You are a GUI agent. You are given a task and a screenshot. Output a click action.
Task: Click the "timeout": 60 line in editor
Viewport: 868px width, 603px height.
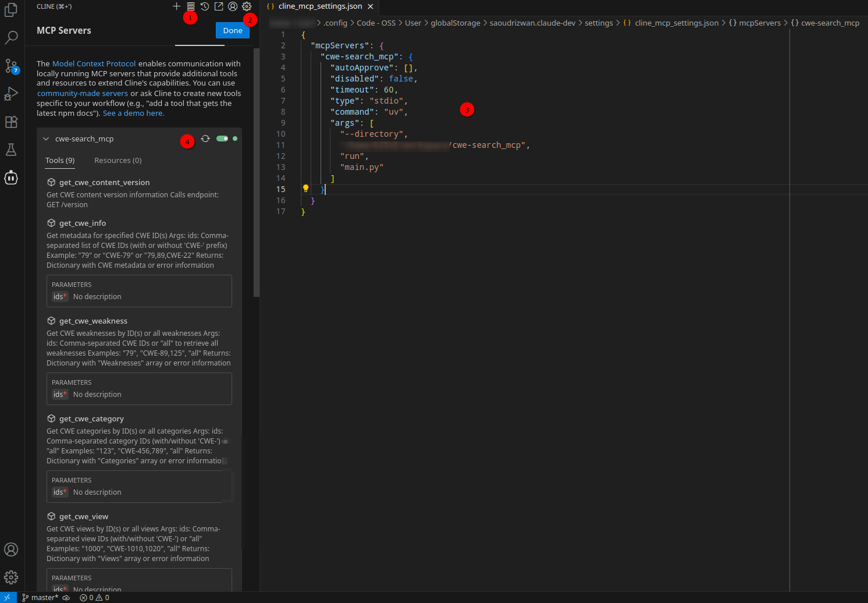coord(364,90)
